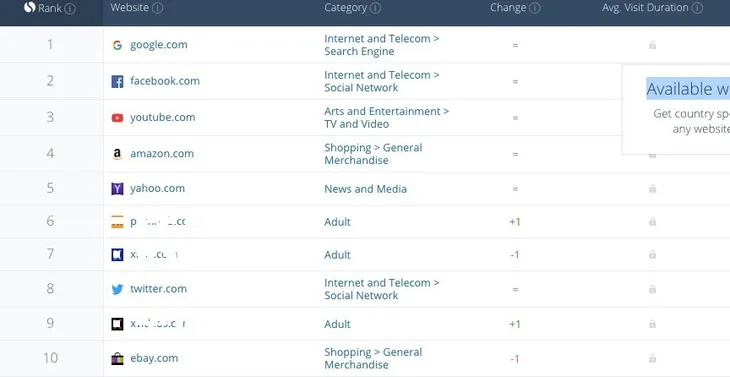
Task: Click the Google favicon icon
Action: point(117,45)
